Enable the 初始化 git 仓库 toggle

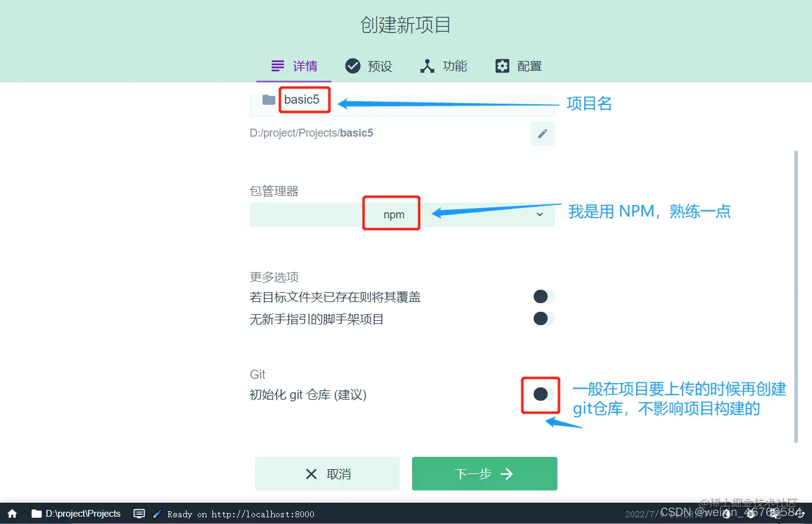(540, 395)
